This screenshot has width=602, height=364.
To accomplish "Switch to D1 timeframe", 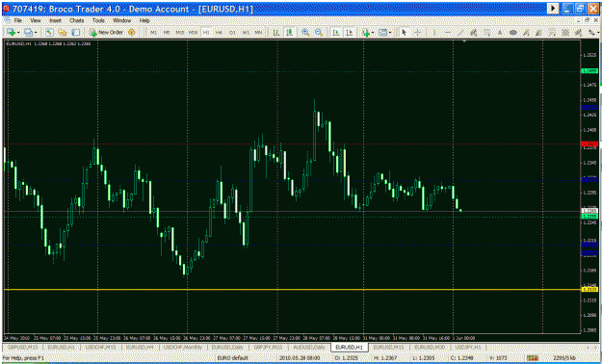I will pyautogui.click(x=232, y=33).
